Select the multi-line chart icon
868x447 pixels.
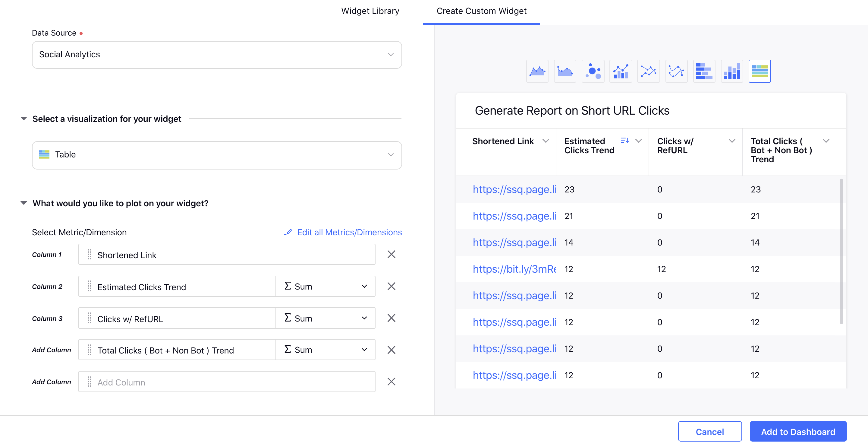click(x=648, y=71)
